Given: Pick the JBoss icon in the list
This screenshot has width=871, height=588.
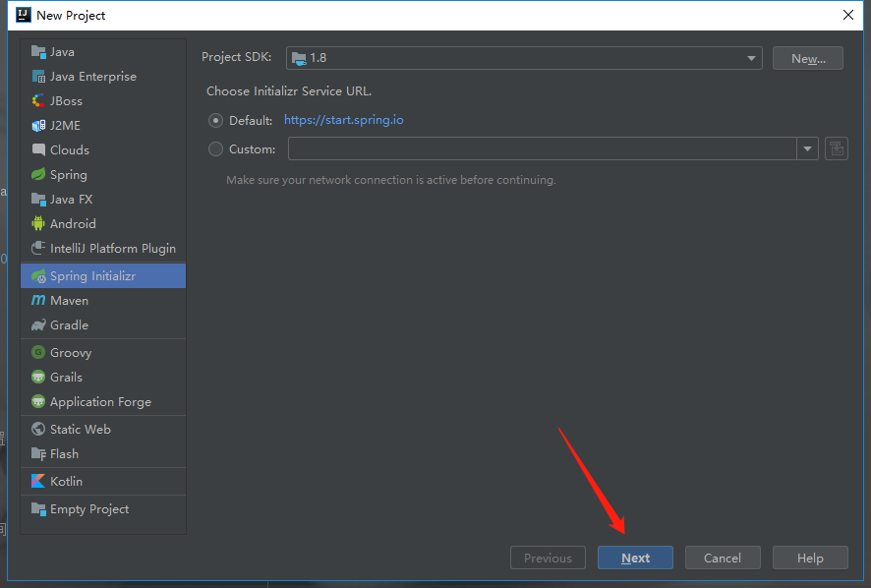Looking at the screenshot, I should (38, 100).
